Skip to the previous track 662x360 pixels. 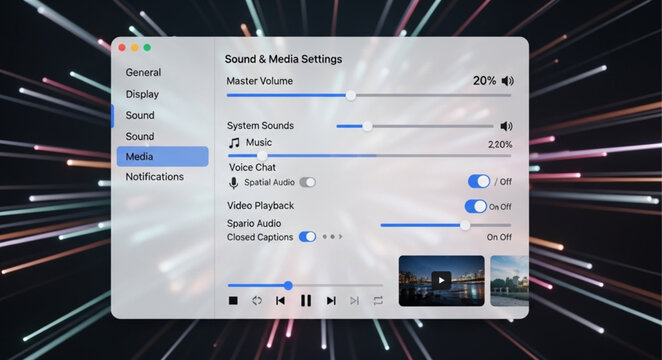[280, 300]
